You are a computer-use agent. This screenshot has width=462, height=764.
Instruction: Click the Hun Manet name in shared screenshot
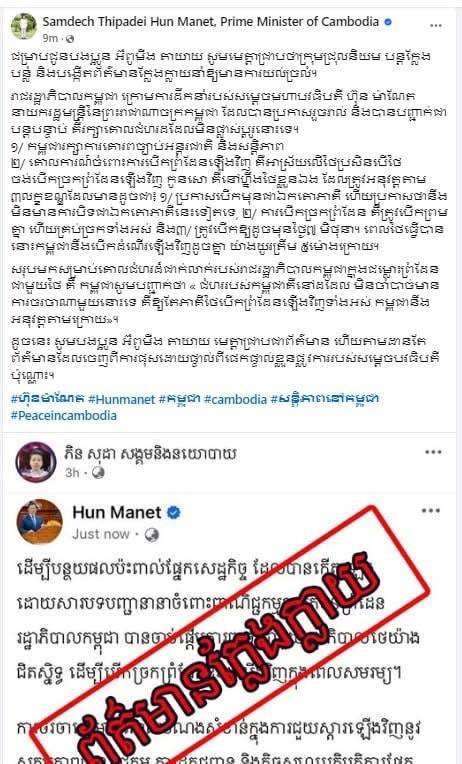[116, 513]
